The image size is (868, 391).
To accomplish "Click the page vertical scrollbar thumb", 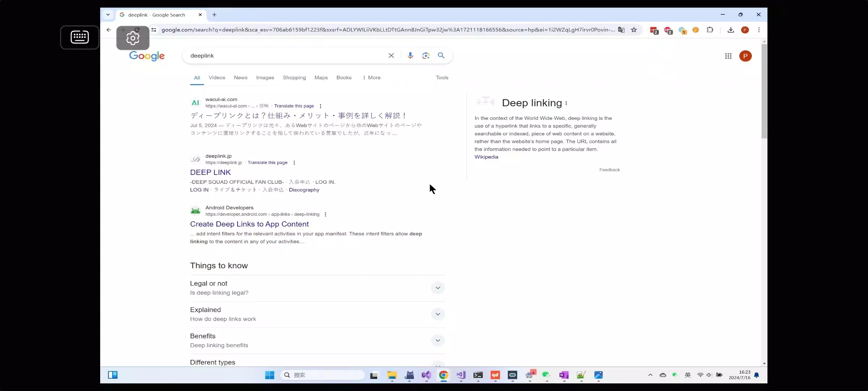I will [764, 91].
